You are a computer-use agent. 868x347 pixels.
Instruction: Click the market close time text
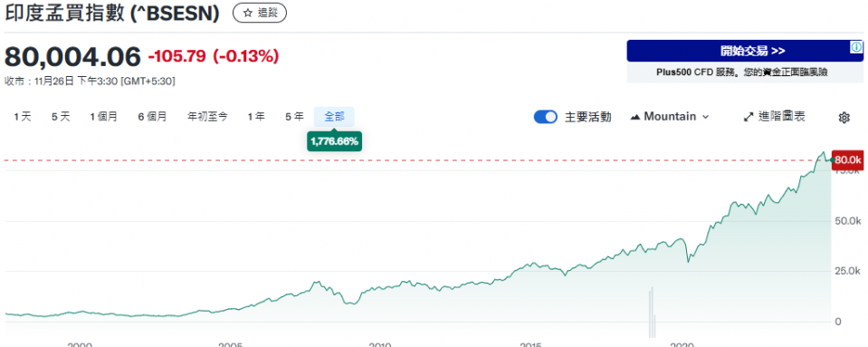tap(90, 82)
